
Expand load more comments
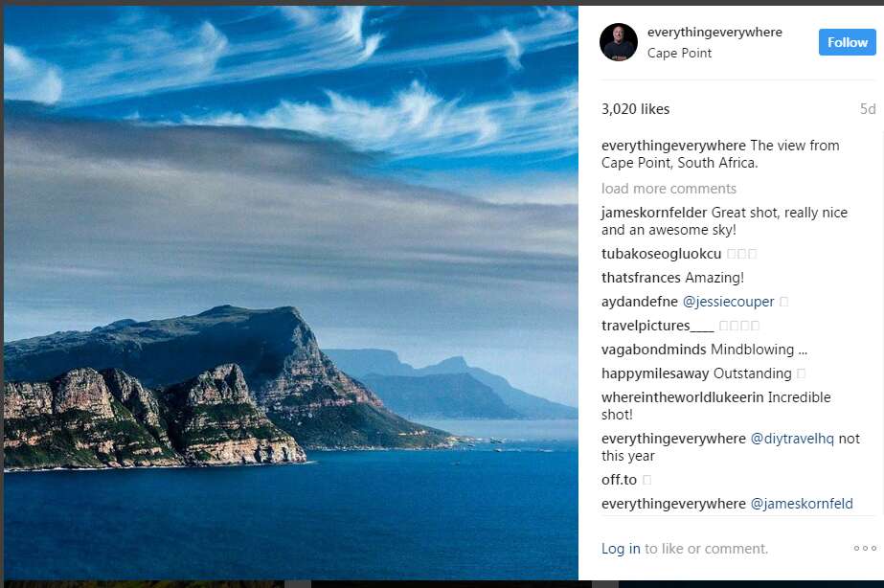[669, 189]
